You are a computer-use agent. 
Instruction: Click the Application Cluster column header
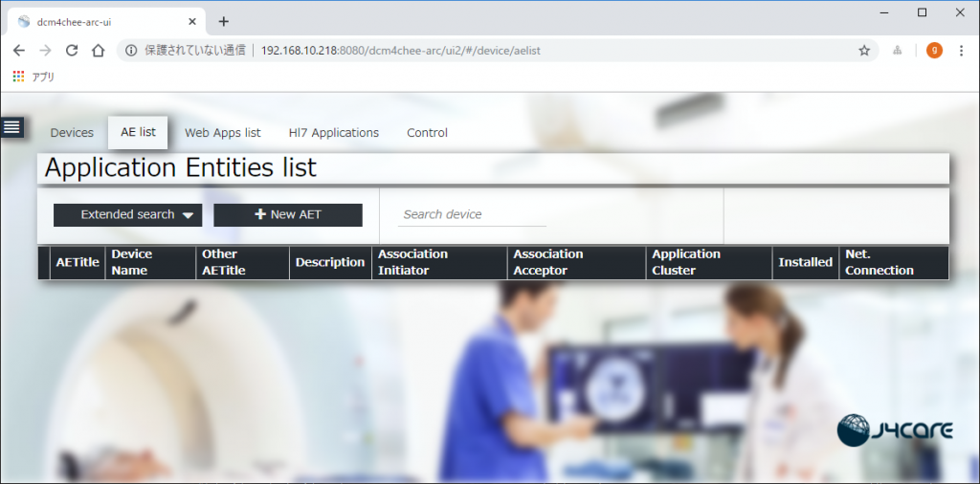click(x=709, y=262)
